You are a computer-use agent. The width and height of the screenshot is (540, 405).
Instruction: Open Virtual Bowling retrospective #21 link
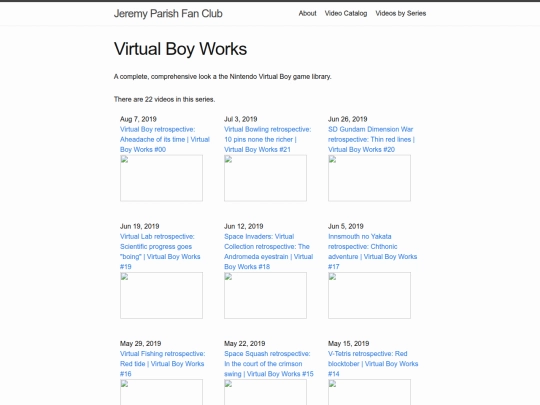pos(268,139)
